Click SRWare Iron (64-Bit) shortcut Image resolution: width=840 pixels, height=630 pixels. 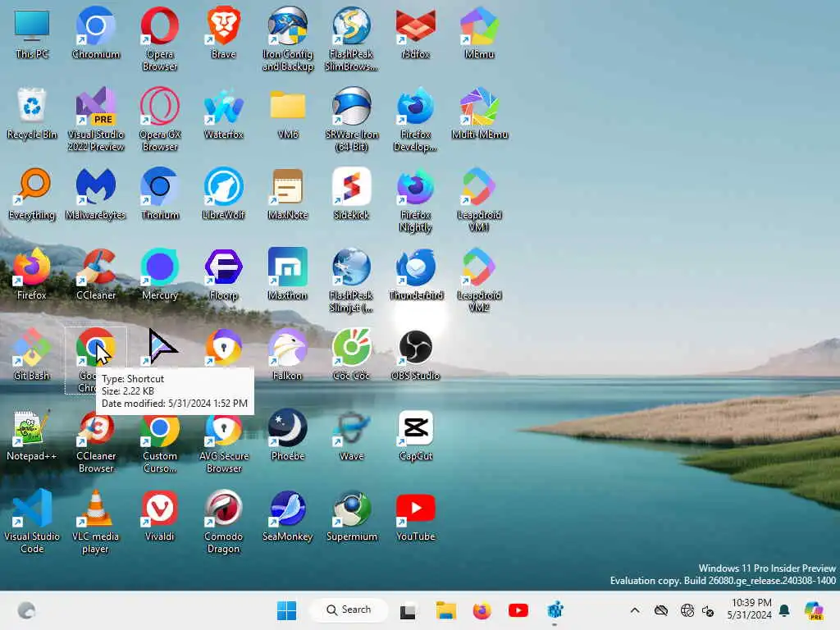[351, 119]
